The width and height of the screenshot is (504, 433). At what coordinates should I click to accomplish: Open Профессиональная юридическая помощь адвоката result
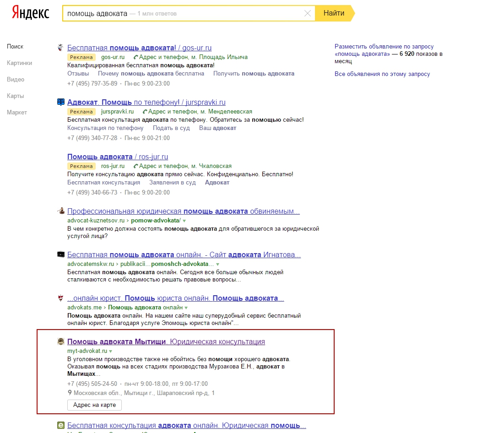[183, 211]
